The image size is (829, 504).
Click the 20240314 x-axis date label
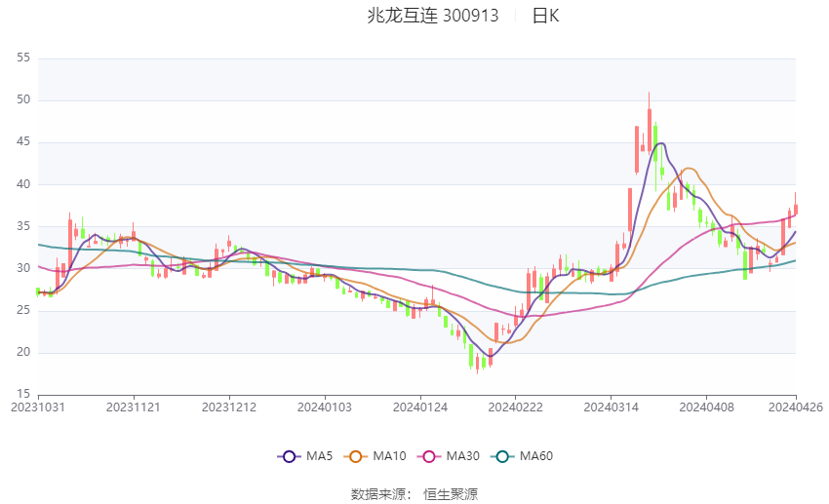(x=612, y=407)
